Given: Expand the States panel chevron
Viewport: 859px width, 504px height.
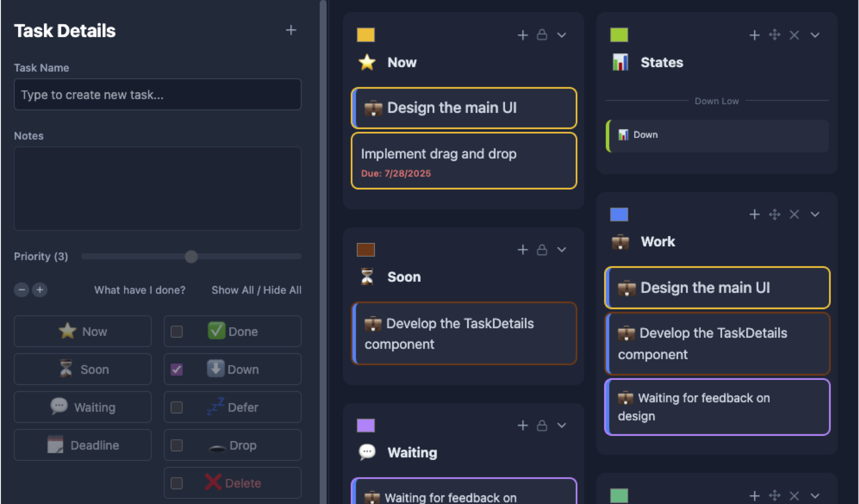Looking at the screenshot, I should 815,35.
